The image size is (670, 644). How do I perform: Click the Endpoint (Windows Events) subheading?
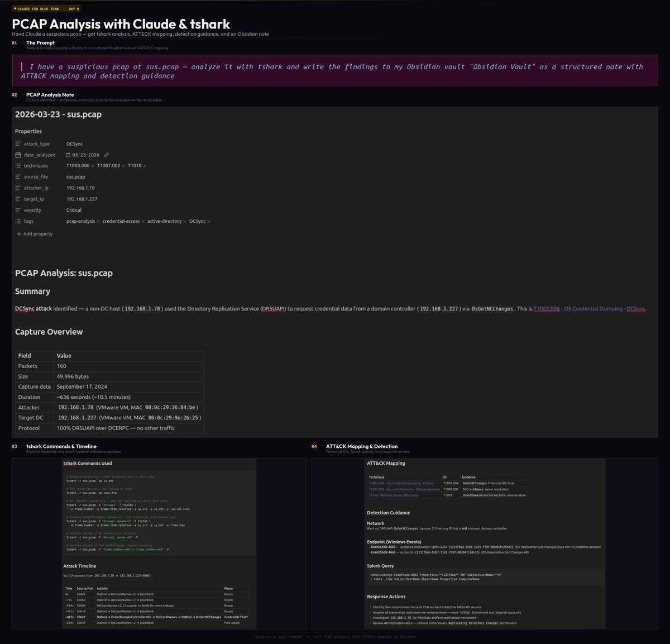[x=394, y=542]
